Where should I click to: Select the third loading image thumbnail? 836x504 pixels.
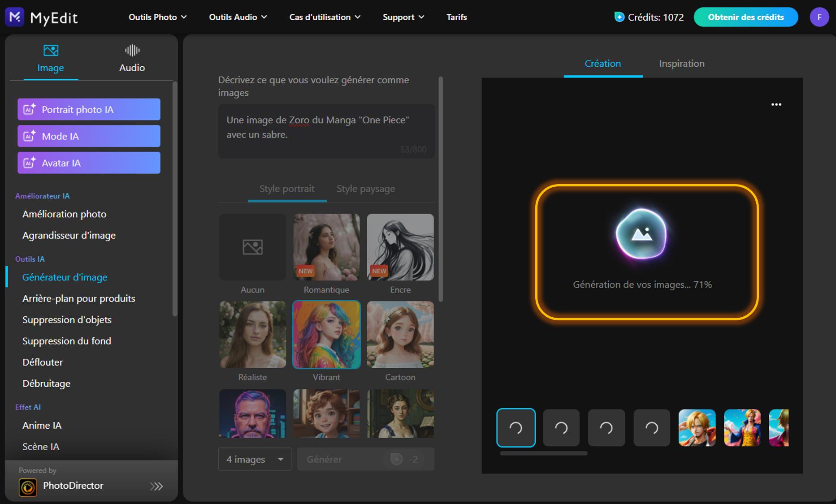pyautogui.click(x=606, y=428)
